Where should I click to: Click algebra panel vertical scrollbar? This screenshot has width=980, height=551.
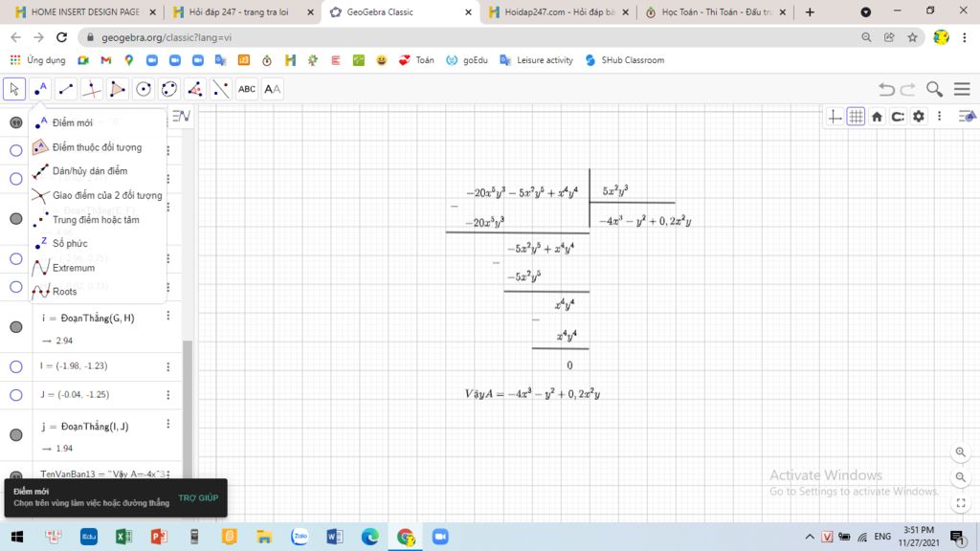coord(187,409)
